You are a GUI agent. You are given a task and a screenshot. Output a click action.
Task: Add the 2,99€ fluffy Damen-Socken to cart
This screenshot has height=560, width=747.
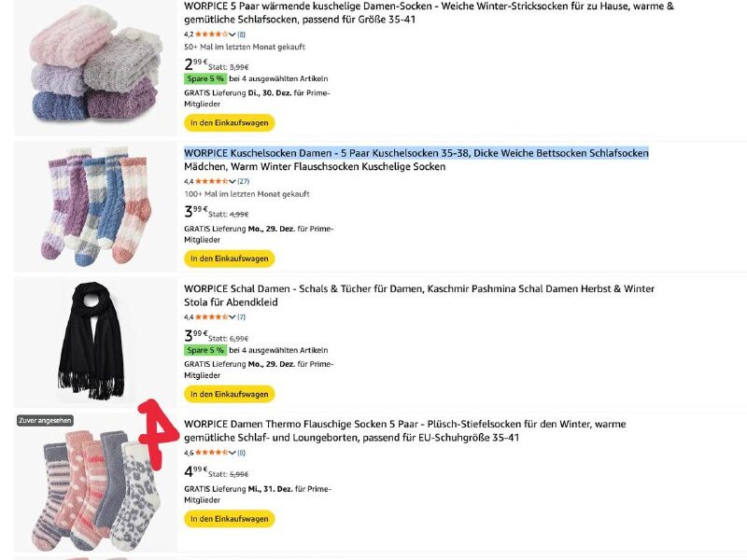(229, 123)
